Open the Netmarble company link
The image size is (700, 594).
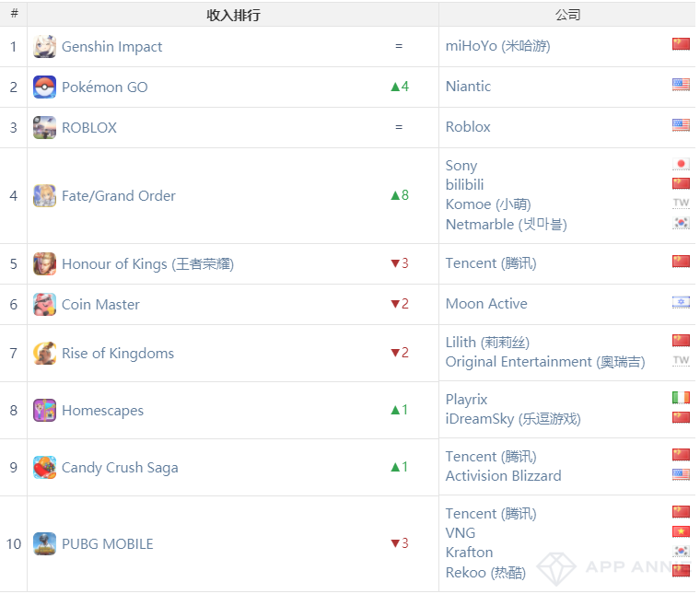507,224
